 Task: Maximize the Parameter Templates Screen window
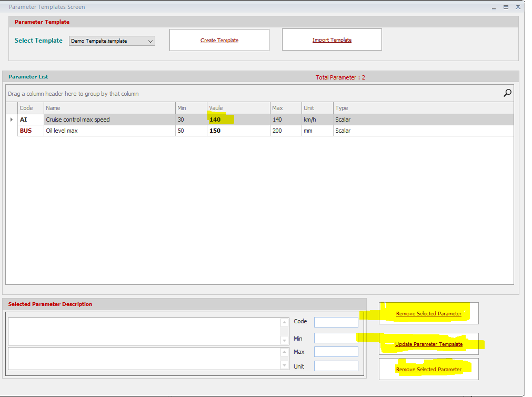[506, 7]
